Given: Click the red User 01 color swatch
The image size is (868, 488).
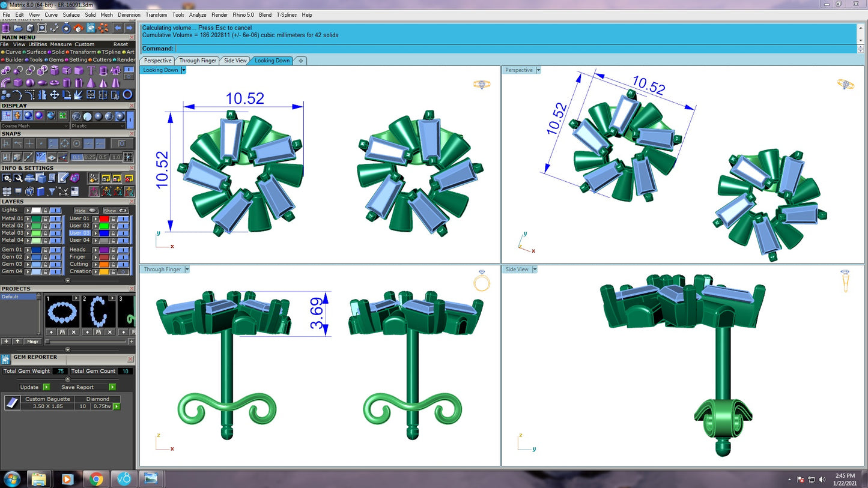Looking at the screenshot, I should click(x=104, y=218).
